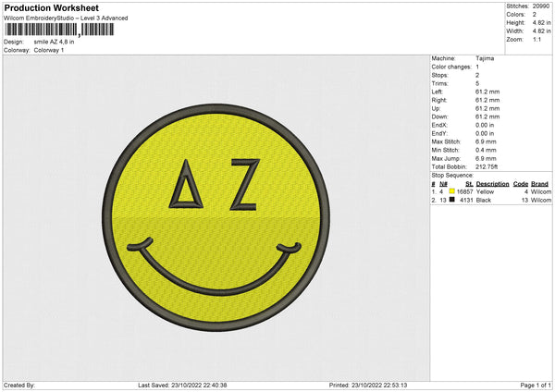The image size is (555, 392).
Task: Click the 'Production Worksheet' title
Action: (52, 8)
